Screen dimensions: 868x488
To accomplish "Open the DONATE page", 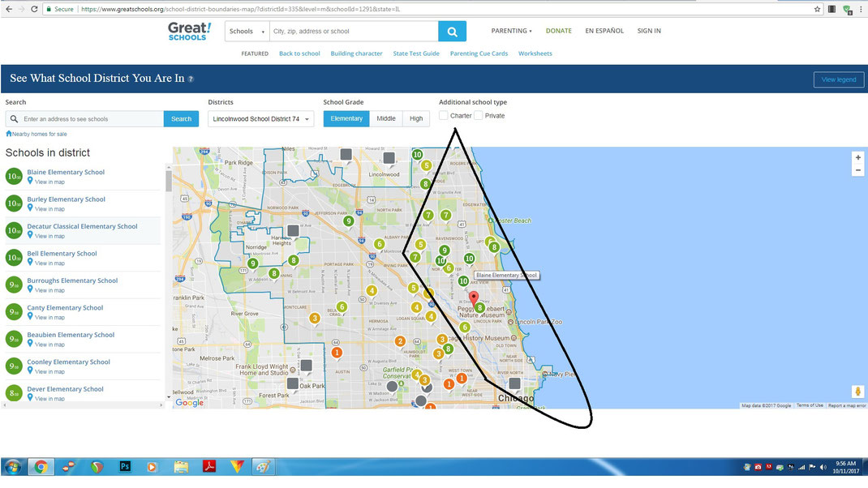I will [559, 31].
